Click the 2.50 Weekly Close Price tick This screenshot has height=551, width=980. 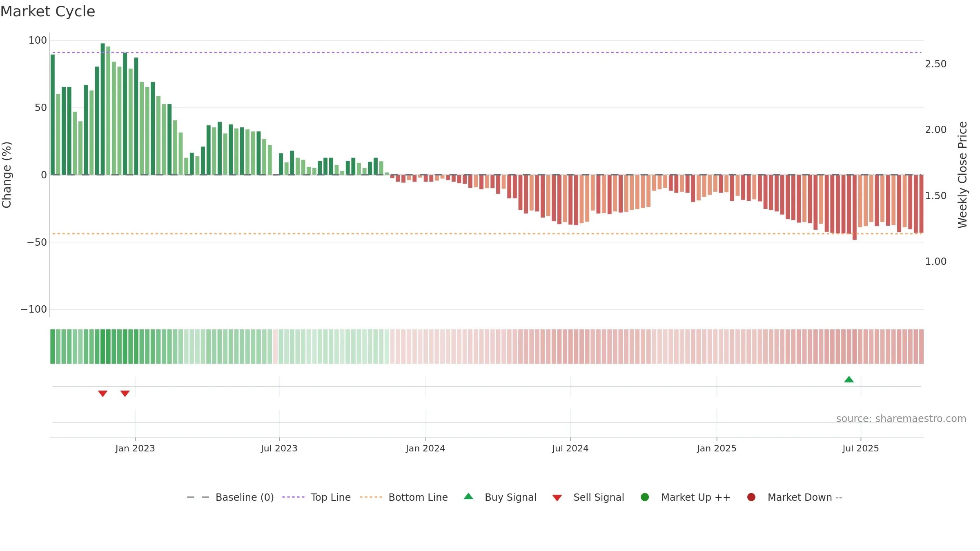pos(935,64)
